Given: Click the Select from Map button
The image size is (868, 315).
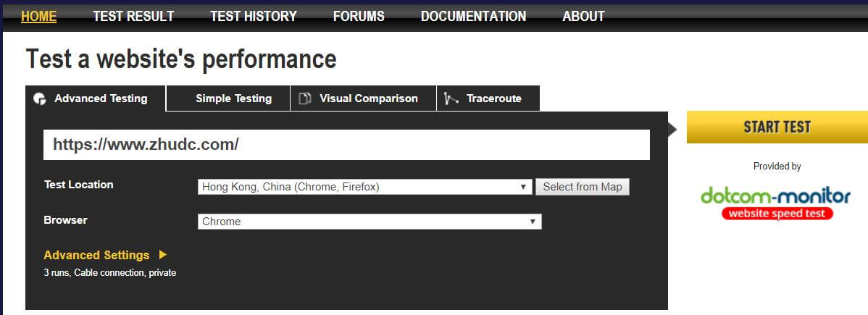Looking at the screenshot, I should (x=583, y=187).
